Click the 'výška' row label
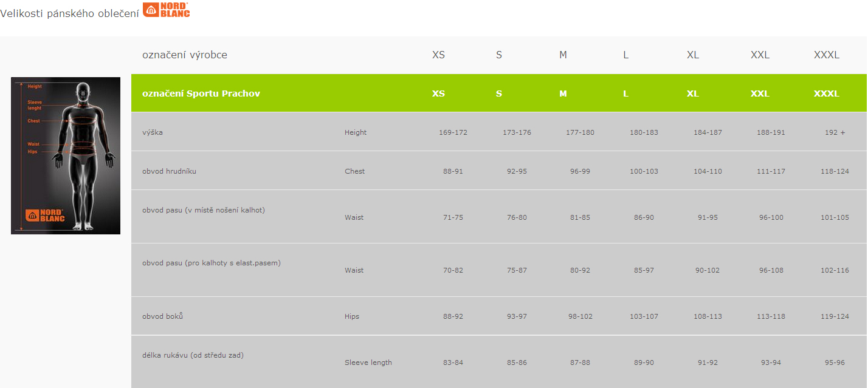 (153, 132)
